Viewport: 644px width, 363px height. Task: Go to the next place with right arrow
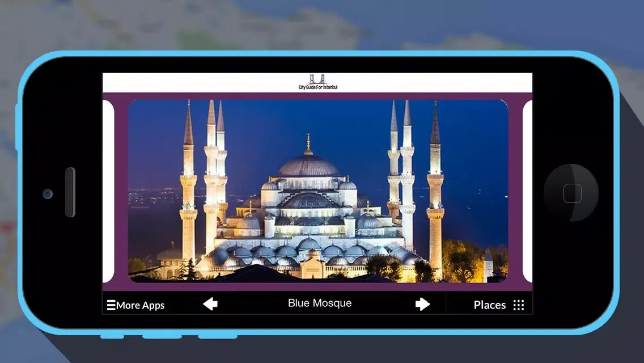(422, 304)
